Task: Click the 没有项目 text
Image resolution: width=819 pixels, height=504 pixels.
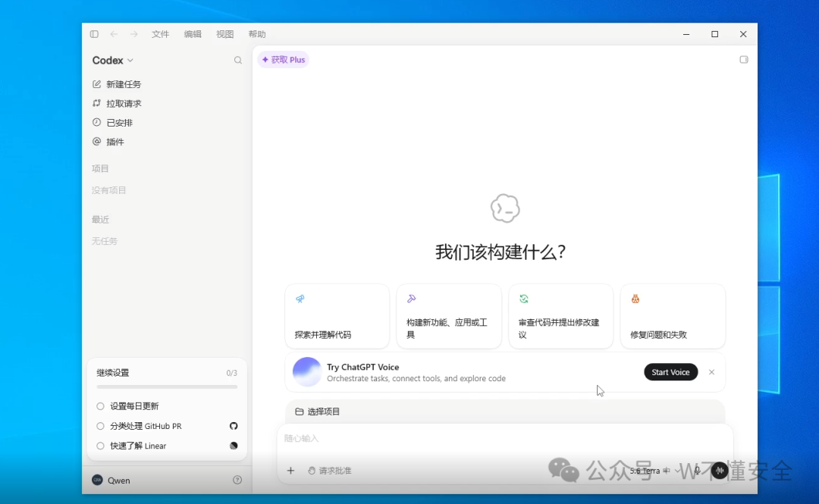Action: pos(108,190)
